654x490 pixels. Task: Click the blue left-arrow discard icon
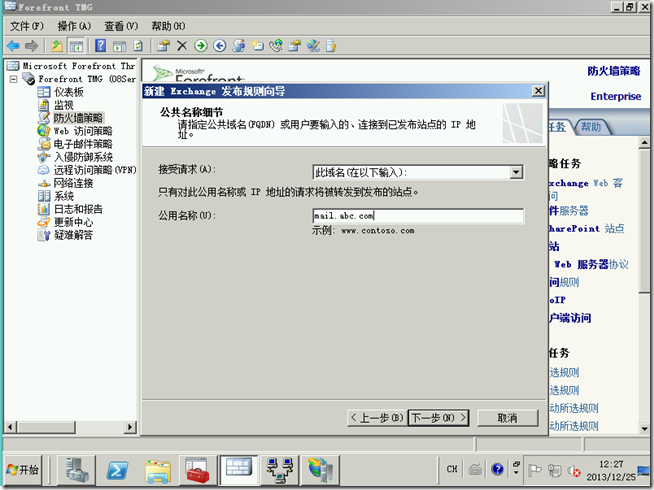220,45
